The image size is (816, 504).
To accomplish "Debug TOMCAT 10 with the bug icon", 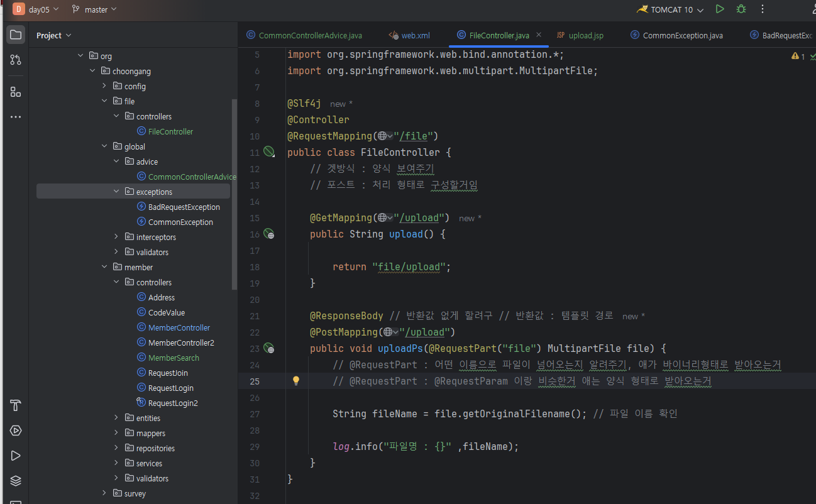I will [741, 9].
